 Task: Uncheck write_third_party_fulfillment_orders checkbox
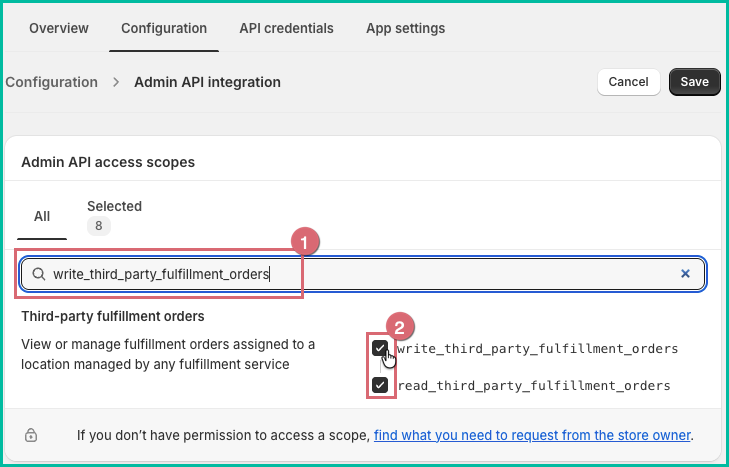coord(380,348)
